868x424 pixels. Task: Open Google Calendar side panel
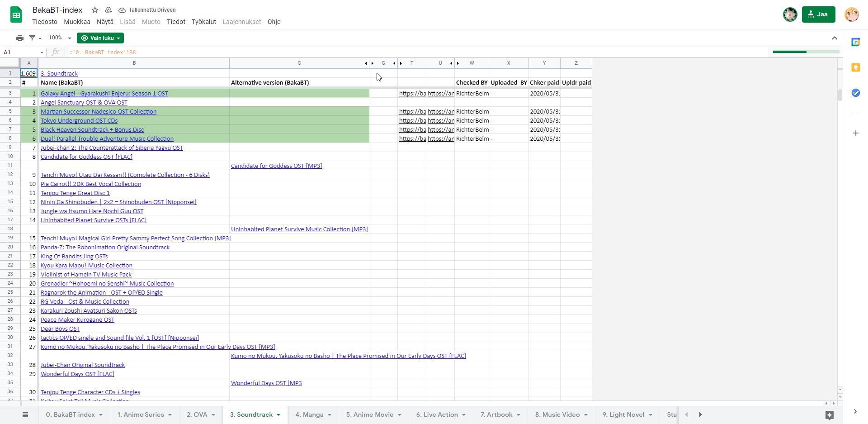(856, 42)
